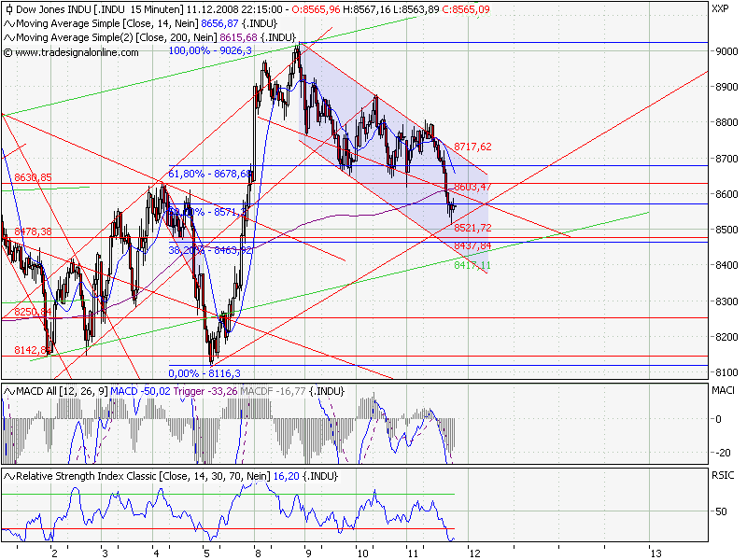Click the 50 label on the RSI axis
This screenshot has height=560, width=747.
coord(721,511)
